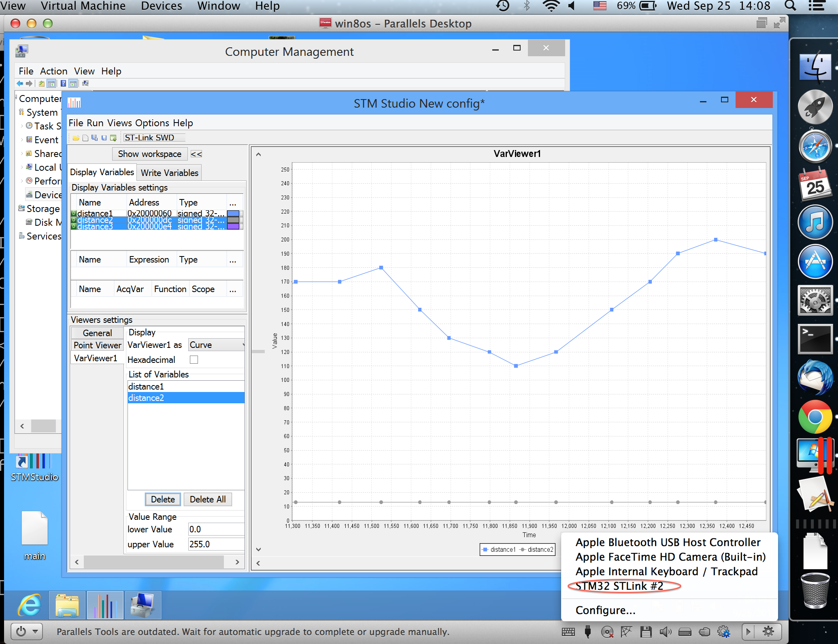Click the back arrow in Computer Management toolbar
Image resolution: width=838 pixels, height=644 pixels.
coord(19,83)
